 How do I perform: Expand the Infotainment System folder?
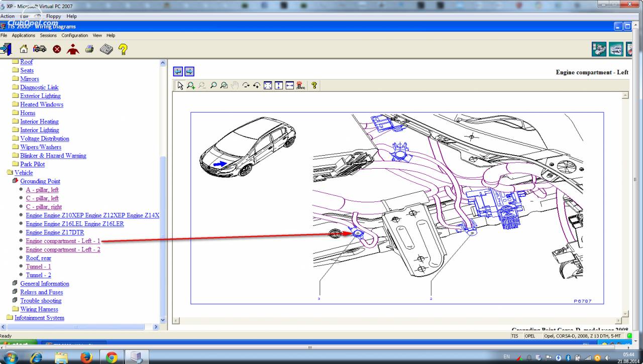pyautogui.click(x=10, y=318)
